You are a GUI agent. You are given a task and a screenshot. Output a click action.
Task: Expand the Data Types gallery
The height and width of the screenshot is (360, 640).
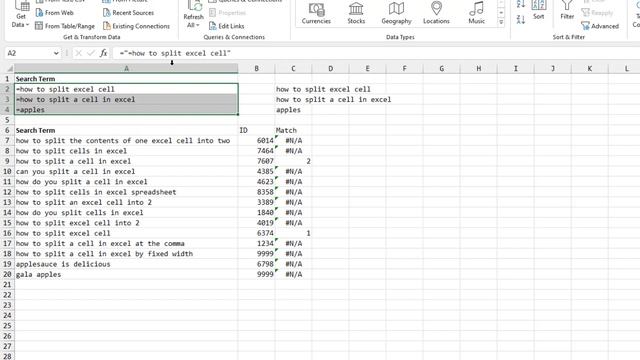[501, 22]
